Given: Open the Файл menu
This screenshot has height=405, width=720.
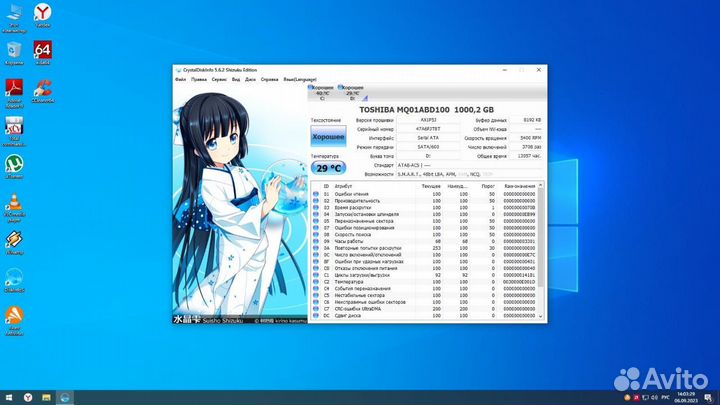Looking at the screenshot, I should coord(180,79).
